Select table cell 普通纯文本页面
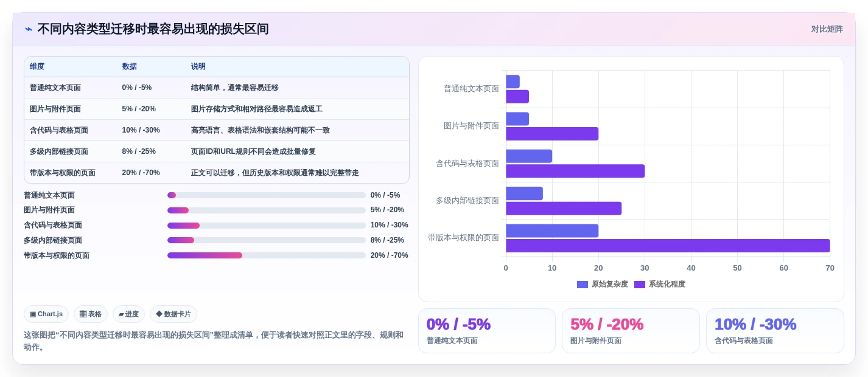868x377 pixels. 55,88
